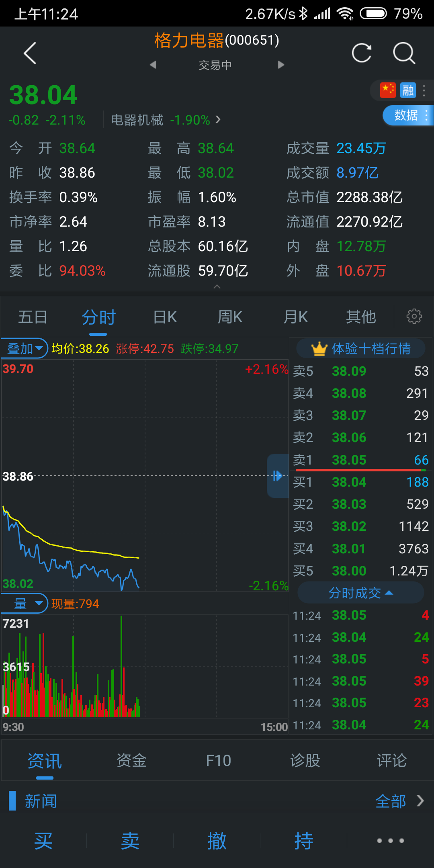Tap the 撤 cancel order button
434x868 pixels.
pyautogui.click(x=217, y=841)
